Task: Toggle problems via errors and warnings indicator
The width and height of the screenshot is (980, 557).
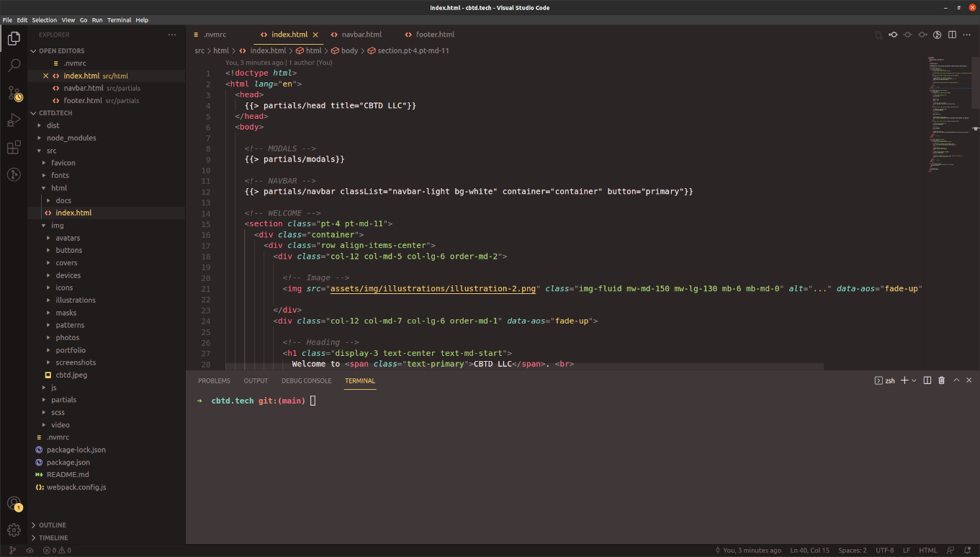Action: [57, 551]
